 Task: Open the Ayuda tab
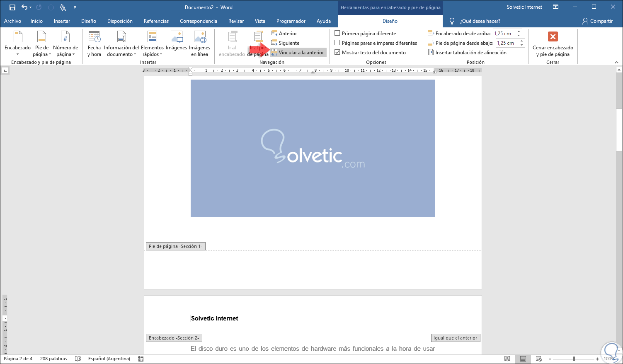324,21
